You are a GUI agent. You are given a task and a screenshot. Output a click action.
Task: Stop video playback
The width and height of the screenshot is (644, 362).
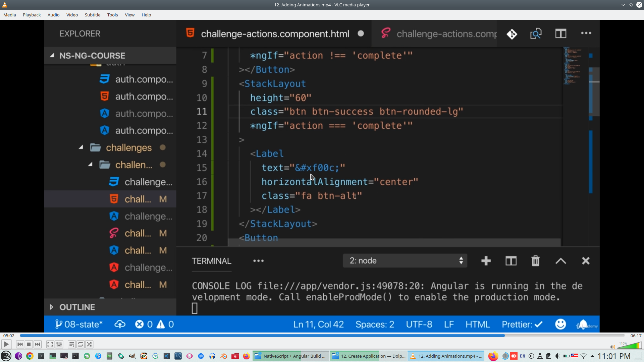(x=29, y=344)
